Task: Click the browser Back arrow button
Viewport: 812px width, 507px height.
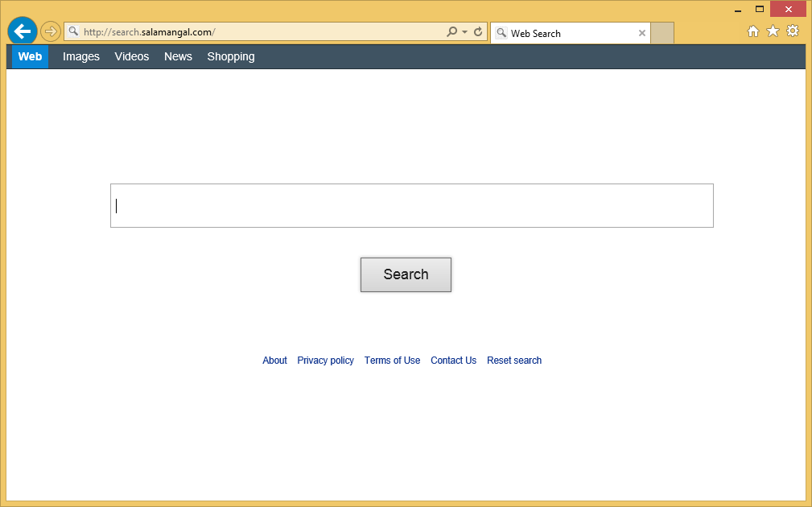Action: [x=22, y=31]
